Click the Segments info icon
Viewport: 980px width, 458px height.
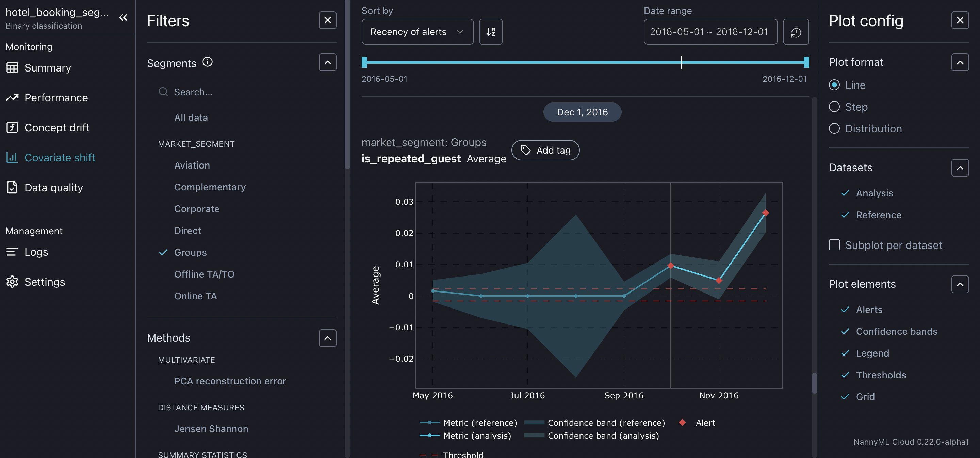pos(207,62)
